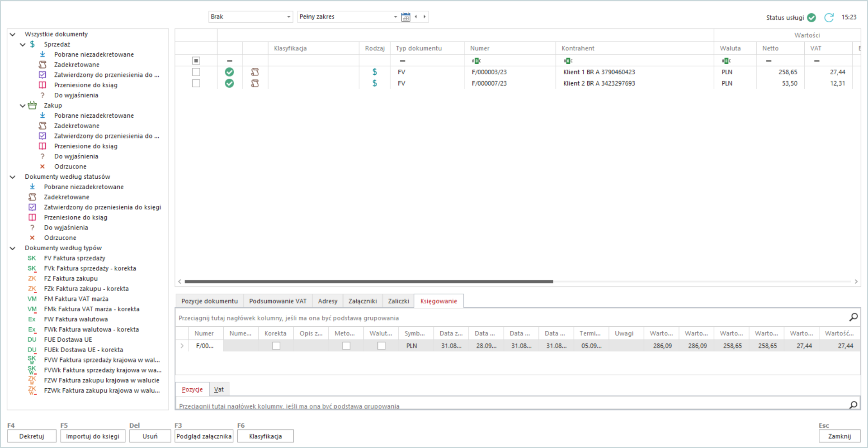Tick the checkbox for invoice F/000007/23
Image resolution: width=868 pixels, height=448 pixels.
(196, 83)
